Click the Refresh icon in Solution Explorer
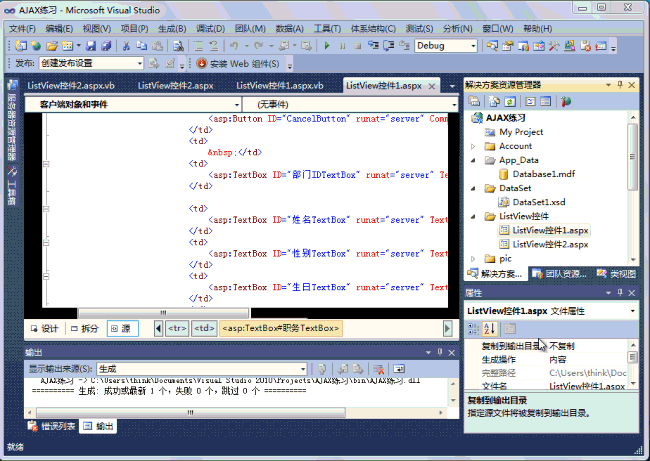Screen dimensions: 650x461 point(510,101)
